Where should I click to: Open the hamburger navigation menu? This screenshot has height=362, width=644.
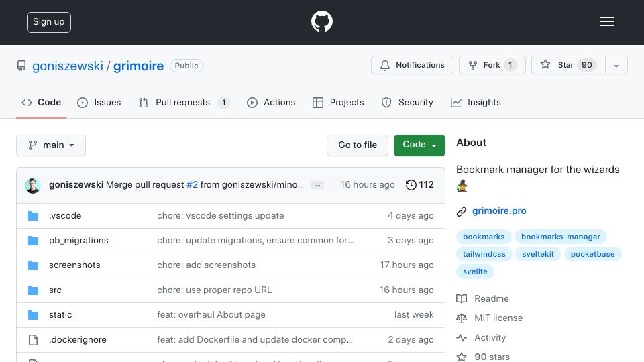pos(606,21)
